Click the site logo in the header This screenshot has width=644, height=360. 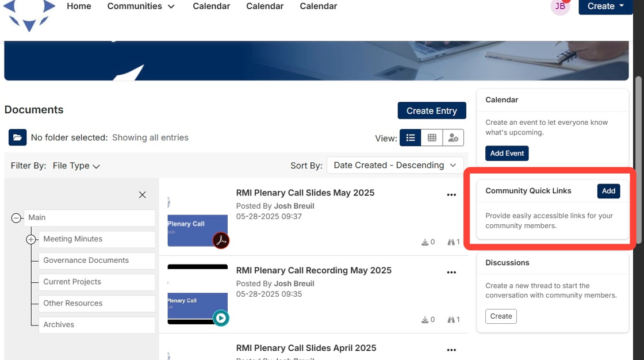29,14
